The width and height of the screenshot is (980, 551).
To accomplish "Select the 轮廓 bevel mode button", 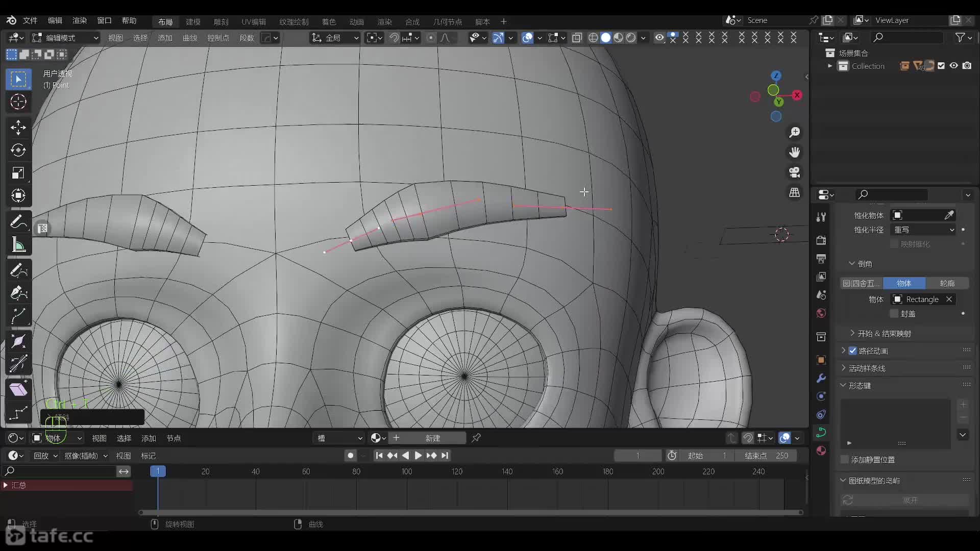I will [947, 283].
